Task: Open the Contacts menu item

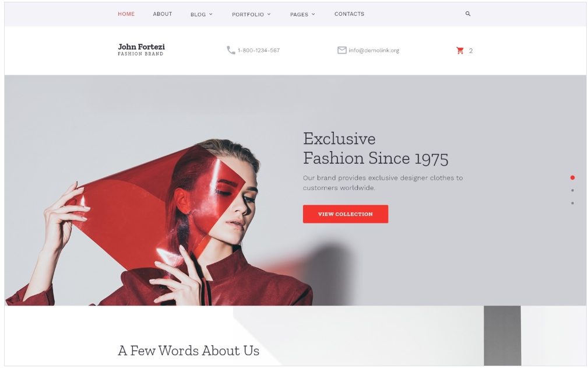Action: point(349,14)
